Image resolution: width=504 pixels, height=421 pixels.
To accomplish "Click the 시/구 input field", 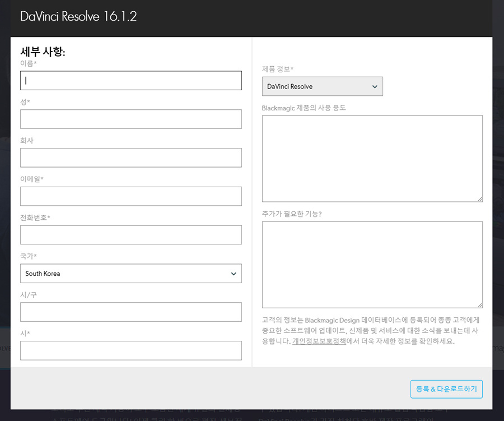I will pos(131,312).
